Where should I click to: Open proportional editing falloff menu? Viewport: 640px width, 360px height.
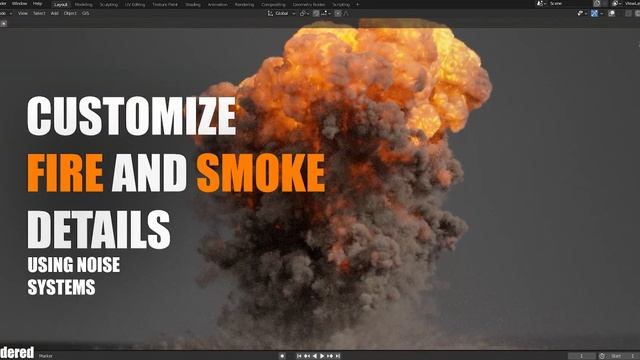[x=346, y=13]
